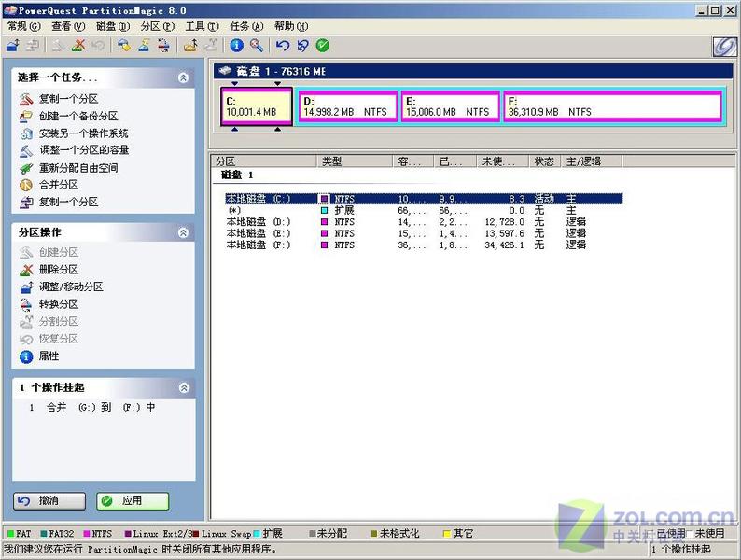Viewport: 741px width, 560px height.
Task: Click the 调整一个分区的容量 task icon
Action: 26,151
